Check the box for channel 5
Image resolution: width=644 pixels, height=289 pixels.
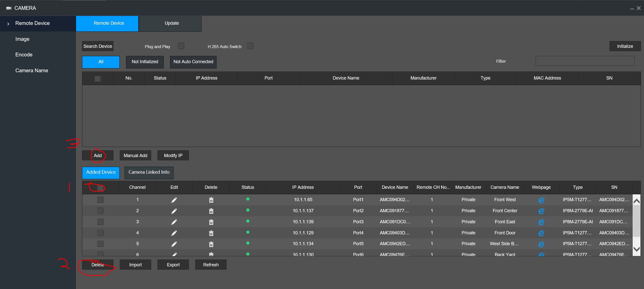click(100, 244)
